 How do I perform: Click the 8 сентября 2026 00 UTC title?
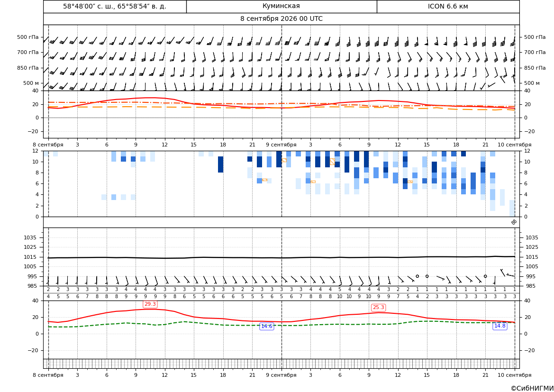point(281,19)
